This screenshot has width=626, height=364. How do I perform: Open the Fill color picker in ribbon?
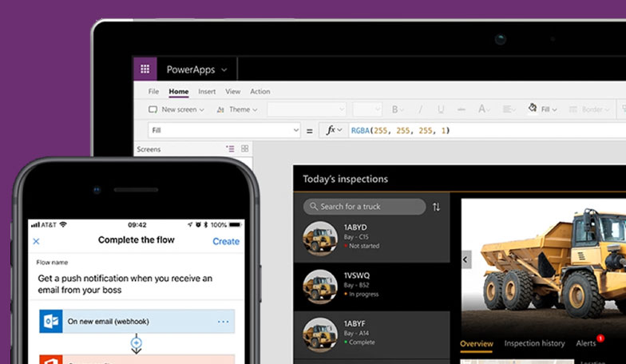click(544, 109)
